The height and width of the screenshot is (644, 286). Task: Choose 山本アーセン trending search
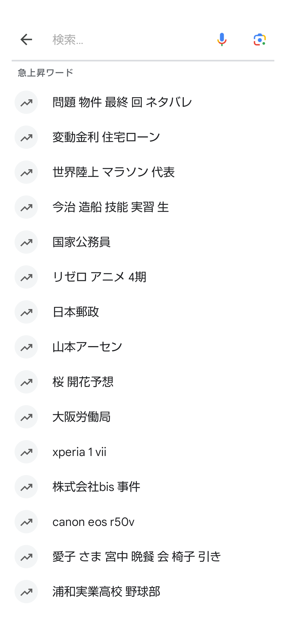(143, 347)
